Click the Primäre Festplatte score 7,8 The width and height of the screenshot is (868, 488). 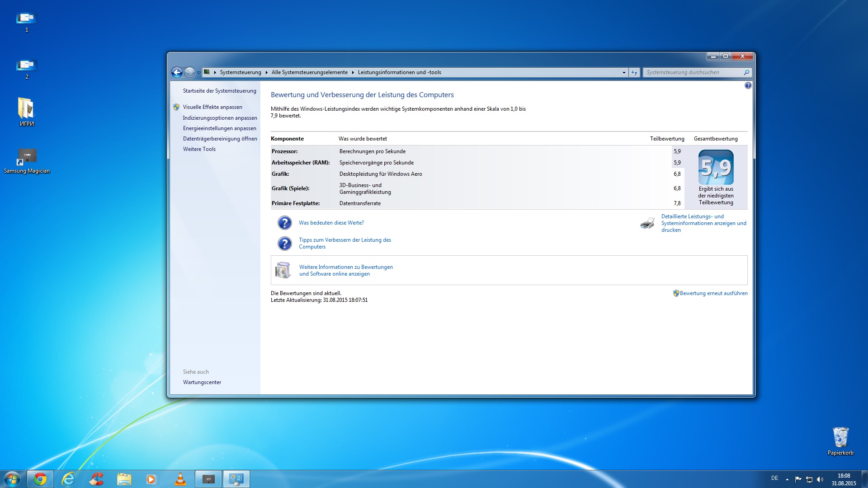point(677,203)
